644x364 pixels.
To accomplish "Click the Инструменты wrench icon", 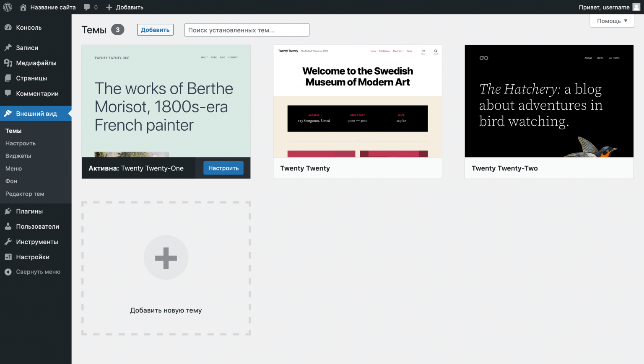I will [8, 242].
